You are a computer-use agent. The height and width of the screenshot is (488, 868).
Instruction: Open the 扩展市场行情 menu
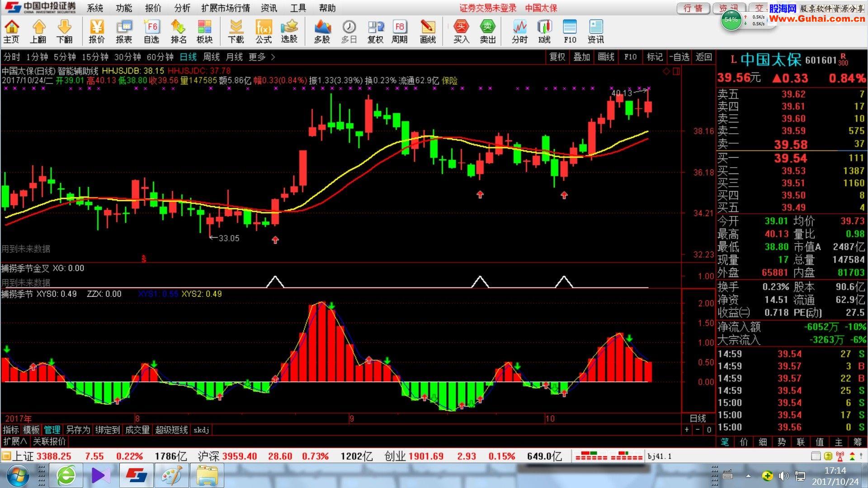[226, 8]
